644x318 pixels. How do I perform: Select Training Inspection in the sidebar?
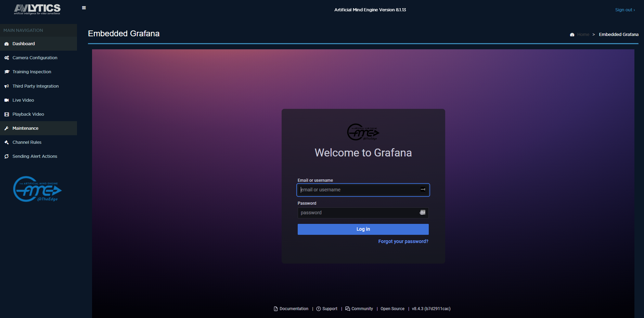point(38,72)
